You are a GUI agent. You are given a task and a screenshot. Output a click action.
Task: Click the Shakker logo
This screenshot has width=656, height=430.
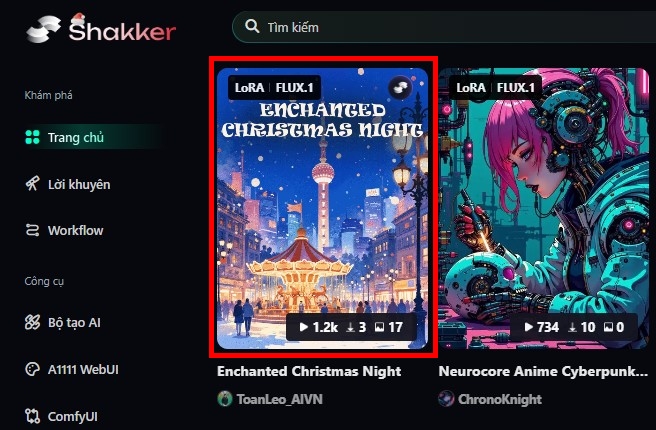[x=100, y=28]
